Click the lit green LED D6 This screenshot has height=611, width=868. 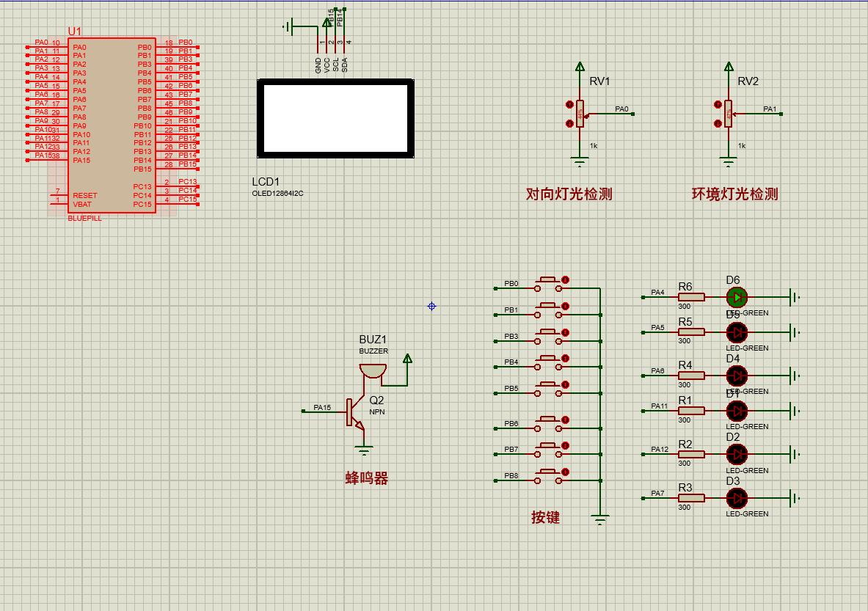(x=737, y=297)
